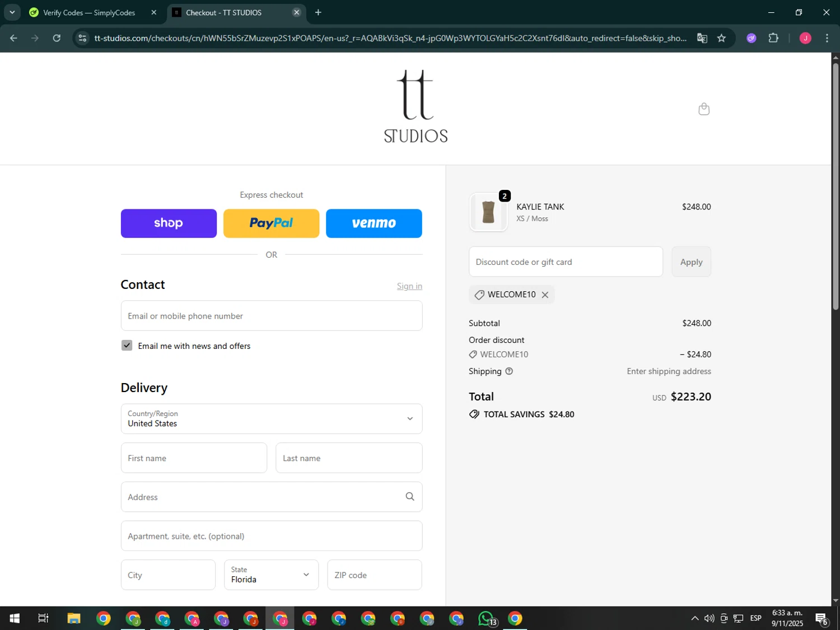Click the City input field
Screen dimensions: 840x630
point(168,575)
